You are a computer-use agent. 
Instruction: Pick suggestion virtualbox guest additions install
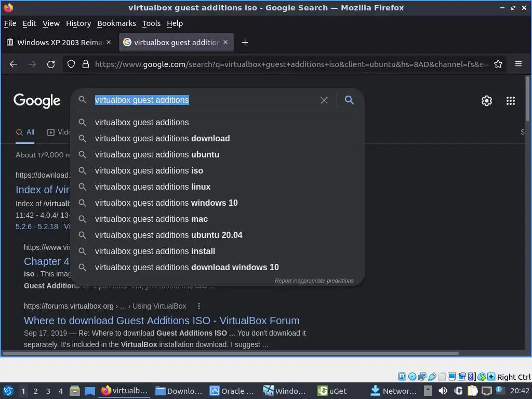click(217, 251)
